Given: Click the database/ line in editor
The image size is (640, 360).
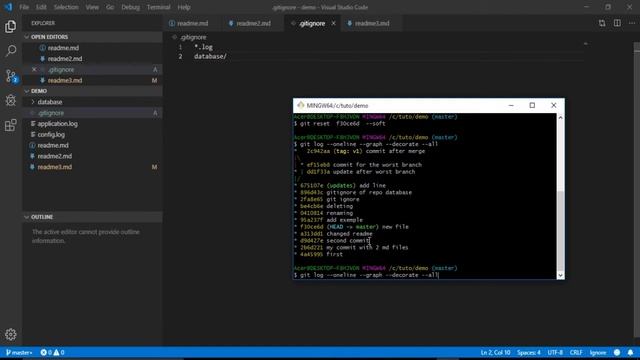Looking at the screenshot, I should pyautogui.click(x=210, y=56).
